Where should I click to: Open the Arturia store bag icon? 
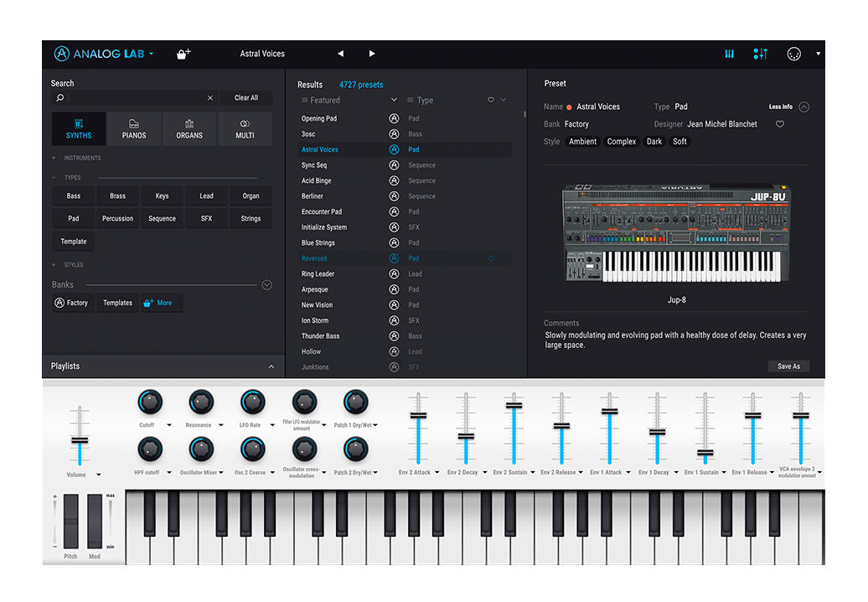click(x=183, y=54)
